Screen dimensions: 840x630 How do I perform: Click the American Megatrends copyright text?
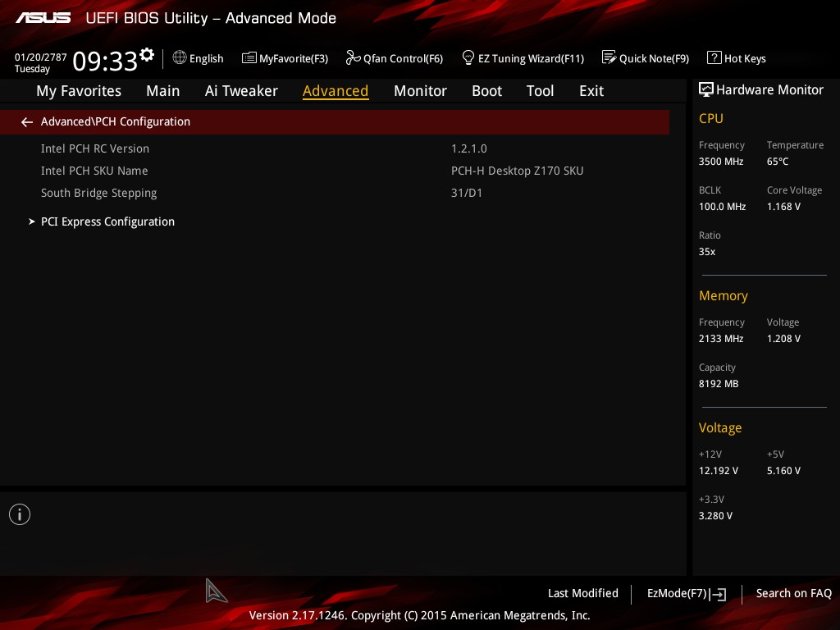[x=419, y=615]
